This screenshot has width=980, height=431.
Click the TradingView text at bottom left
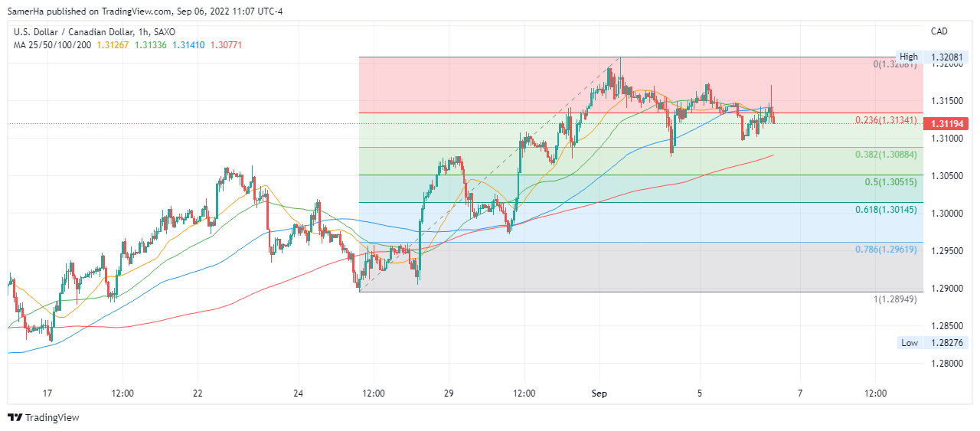coord(52,418)
